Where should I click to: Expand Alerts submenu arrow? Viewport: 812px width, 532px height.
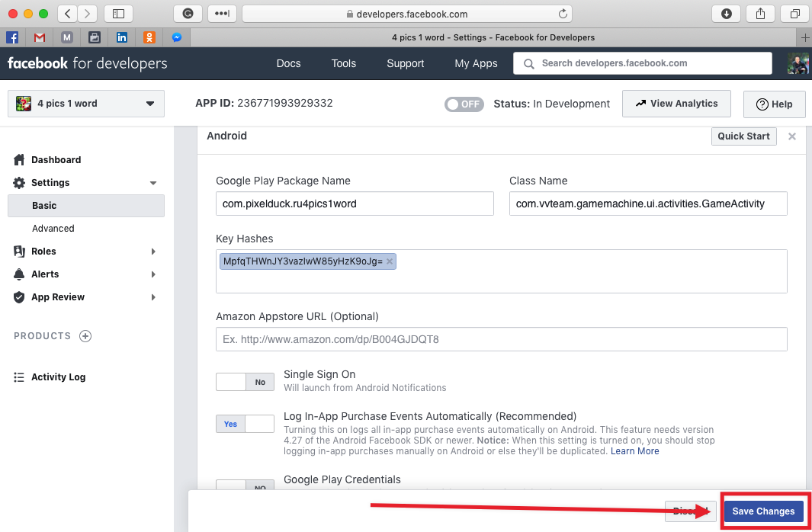point(153,274)
